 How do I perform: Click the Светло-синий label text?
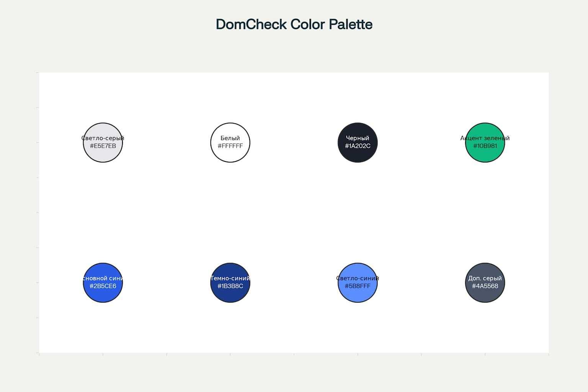(358, 278)
